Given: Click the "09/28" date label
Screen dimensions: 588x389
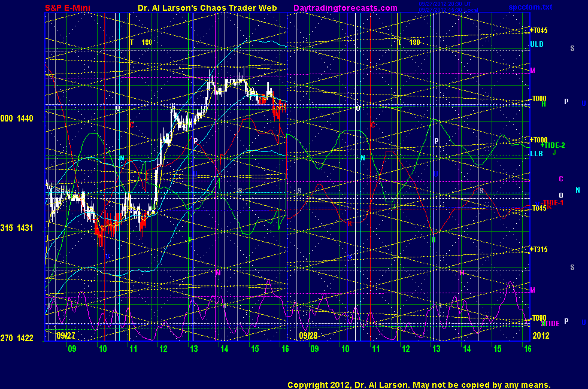Looking at the screenshot, I should 308,335.
